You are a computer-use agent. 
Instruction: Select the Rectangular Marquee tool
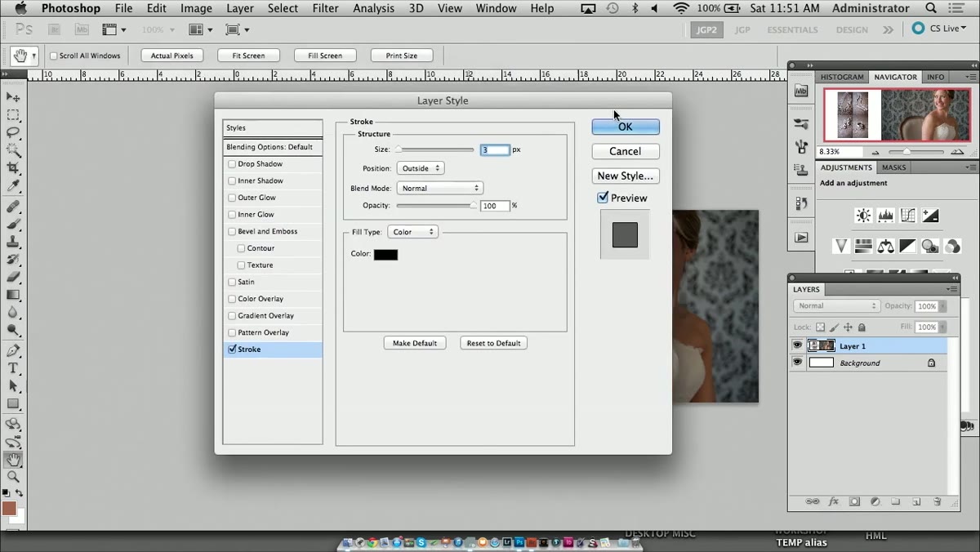(x=13, y=115)
